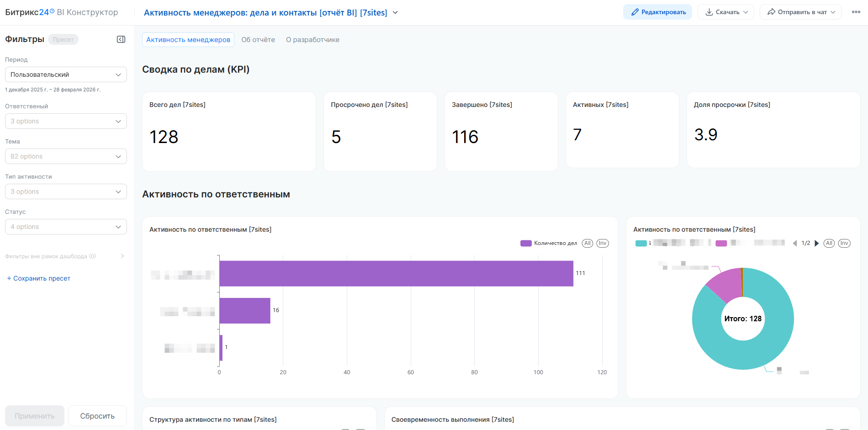The height and width of the screenshot is (430, 868).
Task: Click the Сбросить reset button
Action: [x=97, y=416]
